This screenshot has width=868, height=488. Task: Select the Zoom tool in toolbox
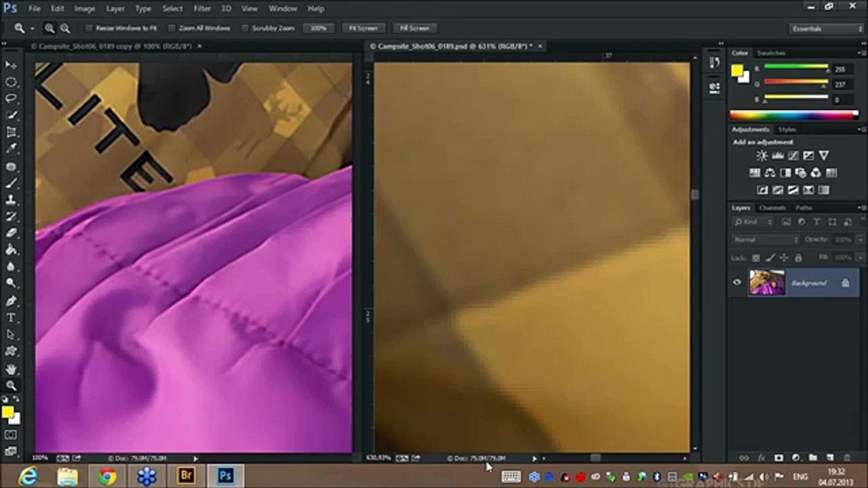pyautogui.click(x=11, y=386)
